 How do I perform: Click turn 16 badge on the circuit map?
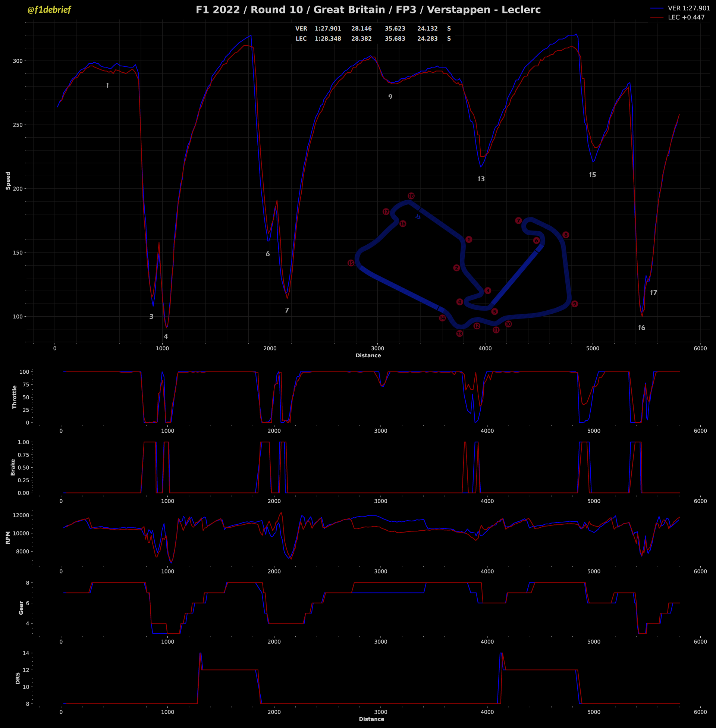(403, 224)
